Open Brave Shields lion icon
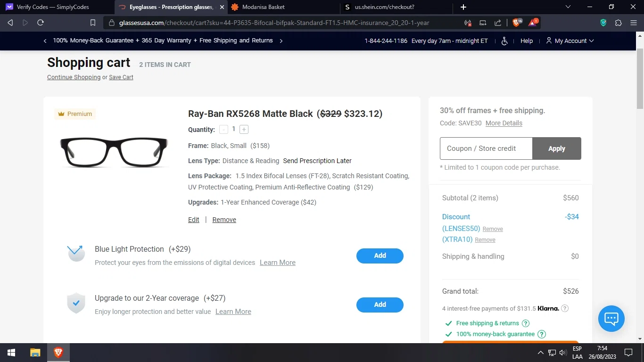644x362 pixels. point(517,22)
